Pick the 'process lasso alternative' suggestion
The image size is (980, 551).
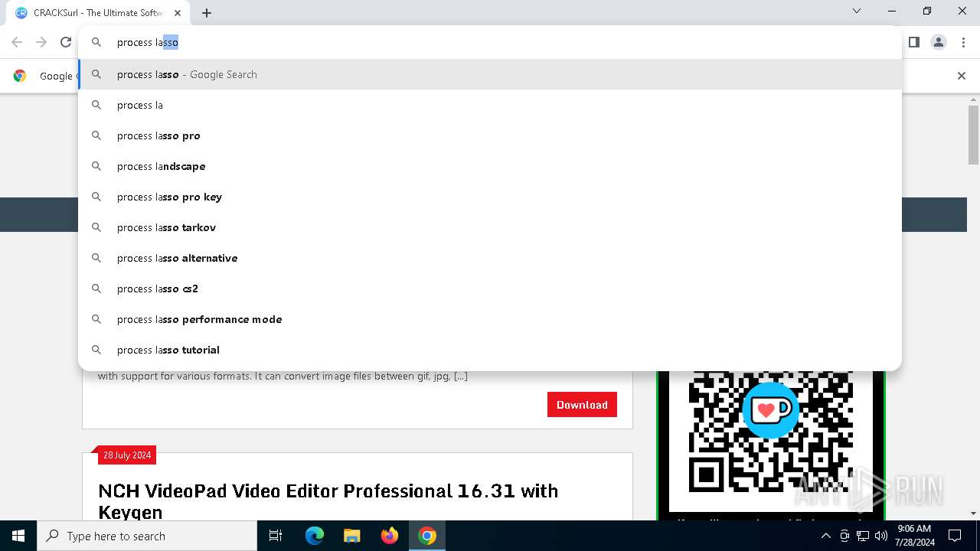coord(490,258)
